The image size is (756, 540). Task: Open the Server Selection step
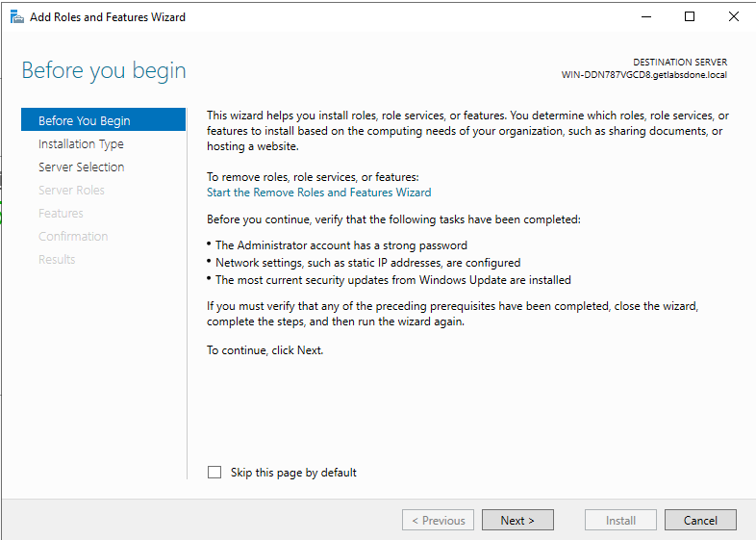[x=82, y=167]
